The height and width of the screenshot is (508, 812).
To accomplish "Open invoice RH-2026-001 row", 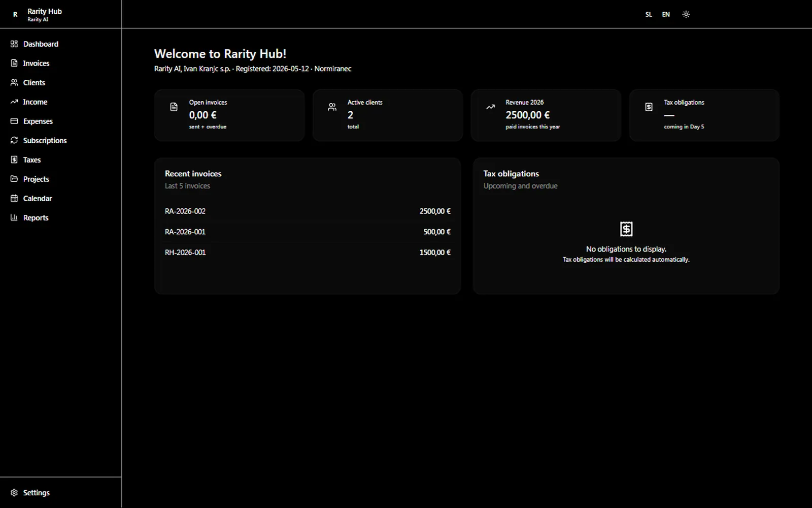I will point(308,252).
